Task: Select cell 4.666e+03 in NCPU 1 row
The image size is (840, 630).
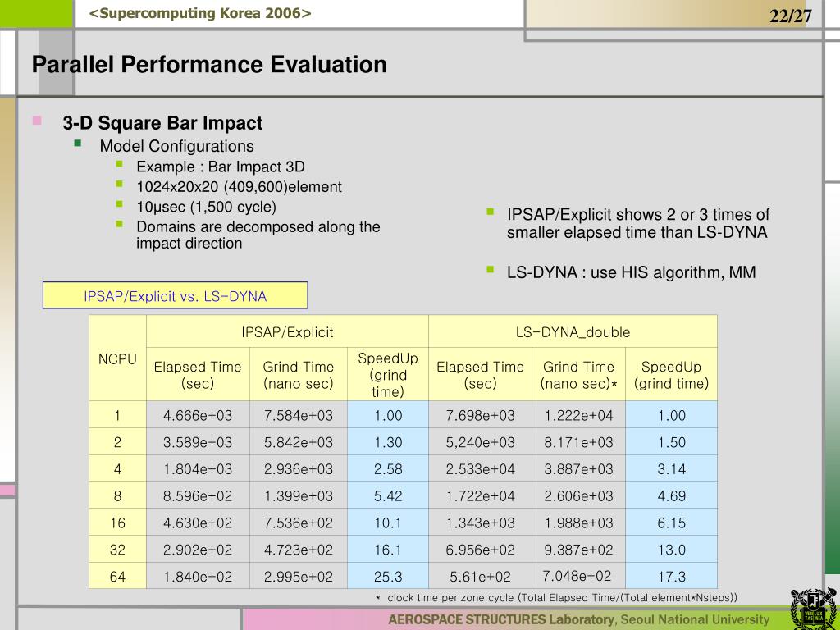Action: tap(198, 415)
